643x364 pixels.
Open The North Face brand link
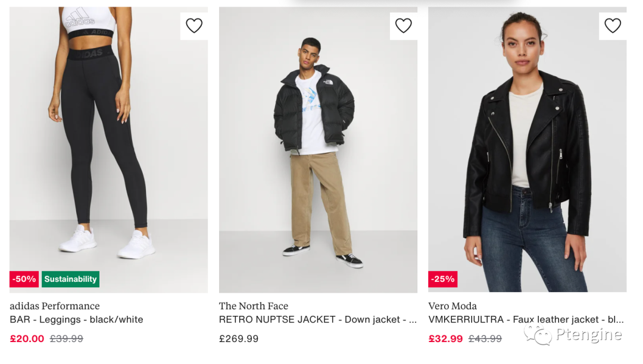tap(254, 306)
